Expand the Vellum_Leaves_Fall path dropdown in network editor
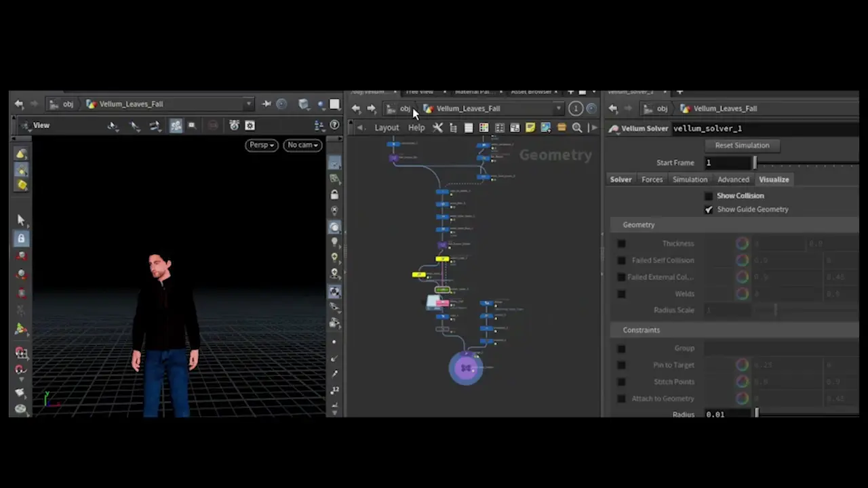Viewport: 868px width, 488px height. tap(559, 108)
